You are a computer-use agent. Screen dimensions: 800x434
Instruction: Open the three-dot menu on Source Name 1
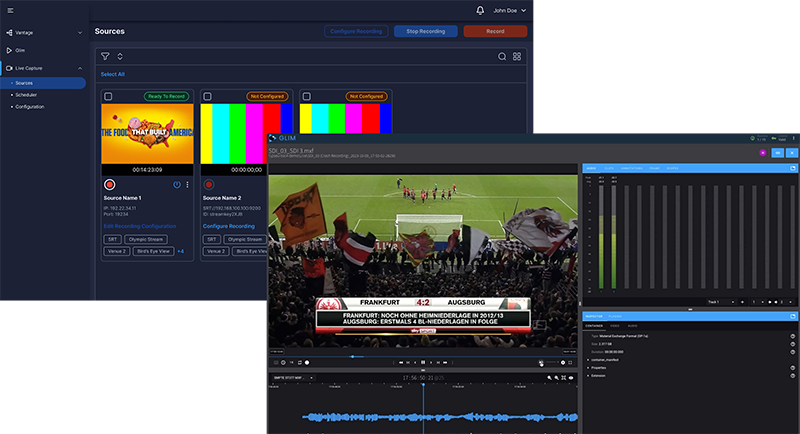[187, 185]
